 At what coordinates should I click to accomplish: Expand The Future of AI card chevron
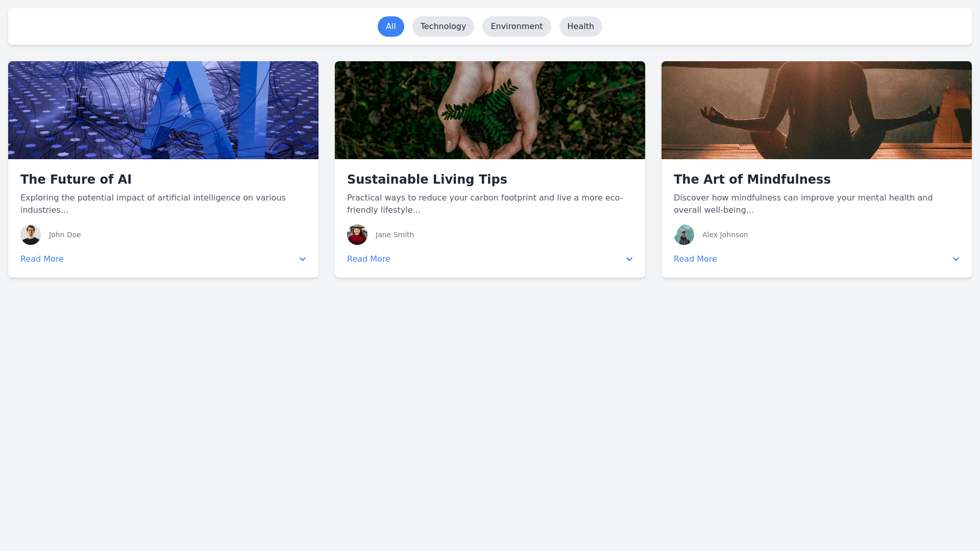click(303, 259)
